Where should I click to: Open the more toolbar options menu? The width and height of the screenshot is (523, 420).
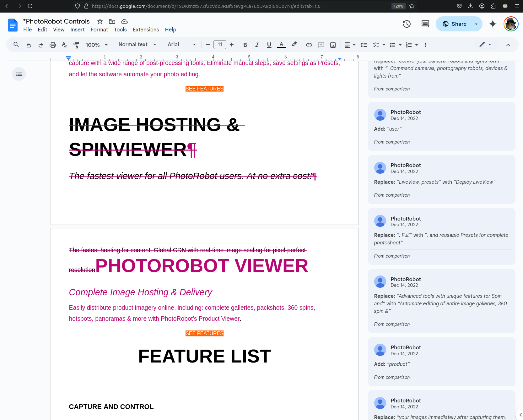[x=425, y=45]
